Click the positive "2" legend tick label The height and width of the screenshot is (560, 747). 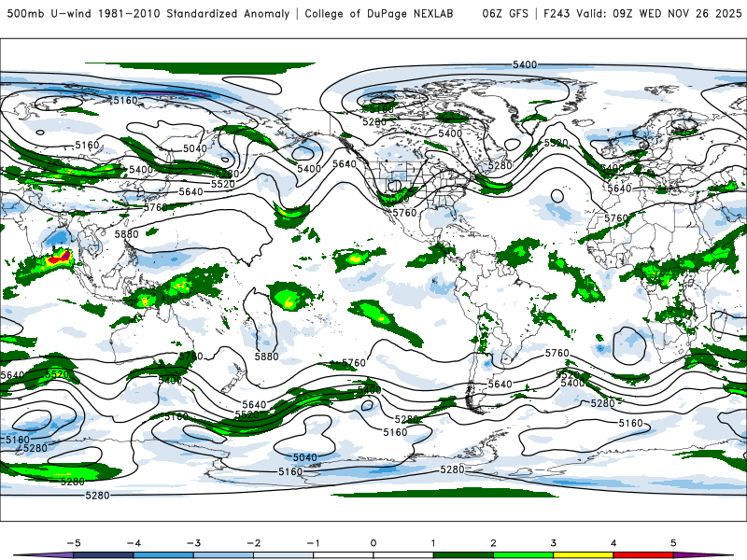tap(493, 543)
